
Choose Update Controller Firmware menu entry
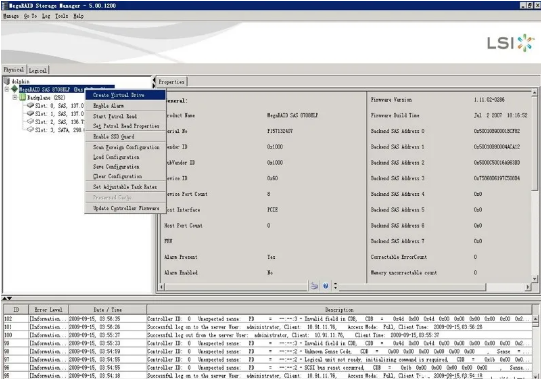(x=125, y=208)
